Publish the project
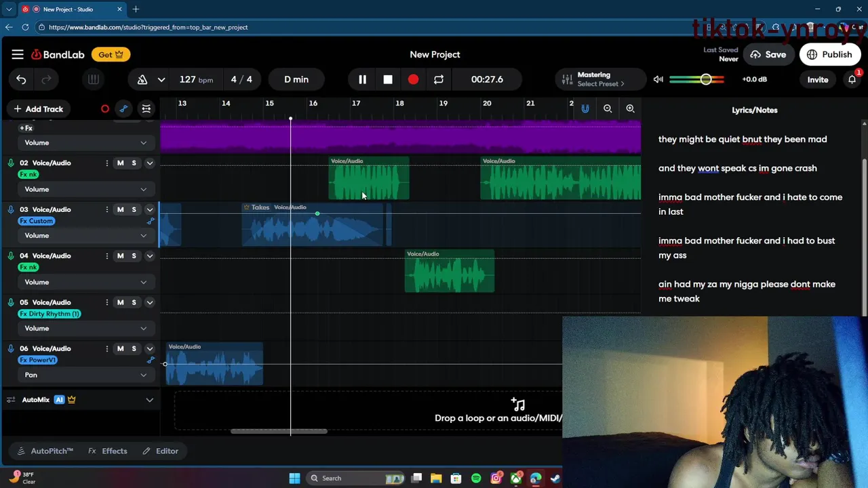This screenshot has width=868, height=488. pos(829,54)
